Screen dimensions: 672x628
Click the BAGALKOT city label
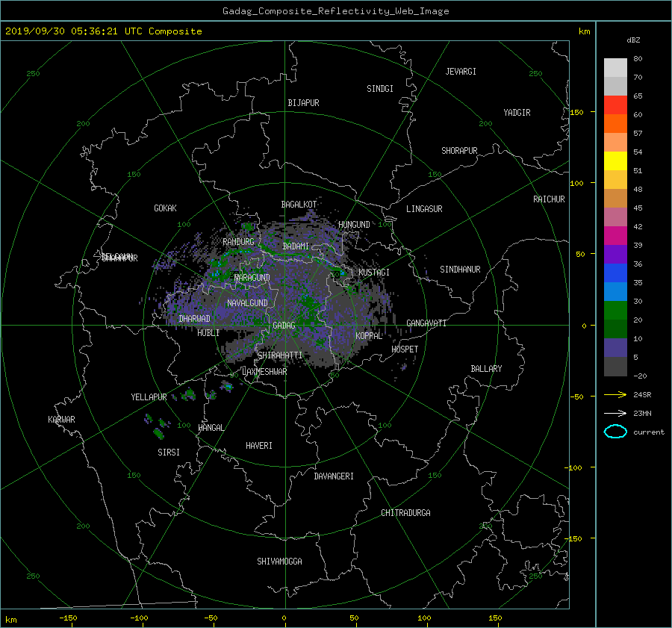point(299,205)
